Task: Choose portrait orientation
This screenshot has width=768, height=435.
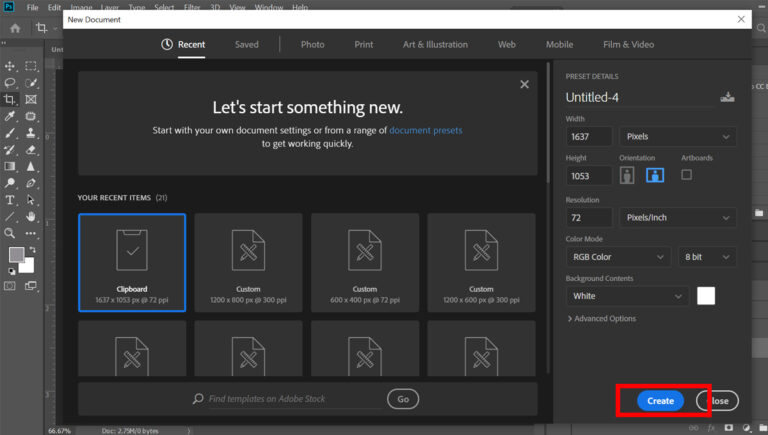Action: tap(627, 175)
